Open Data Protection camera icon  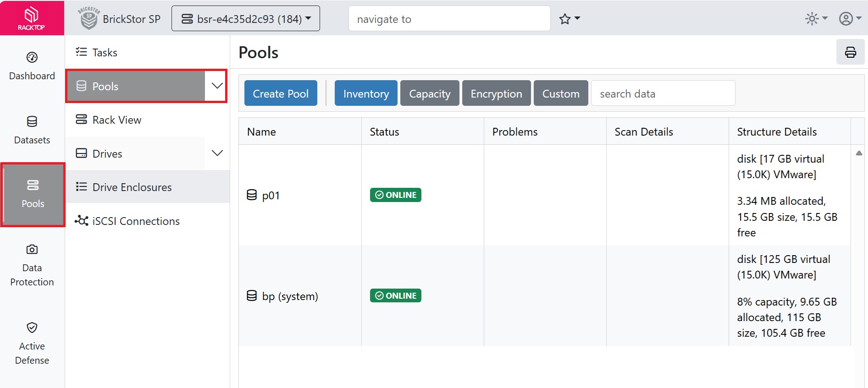32,250
